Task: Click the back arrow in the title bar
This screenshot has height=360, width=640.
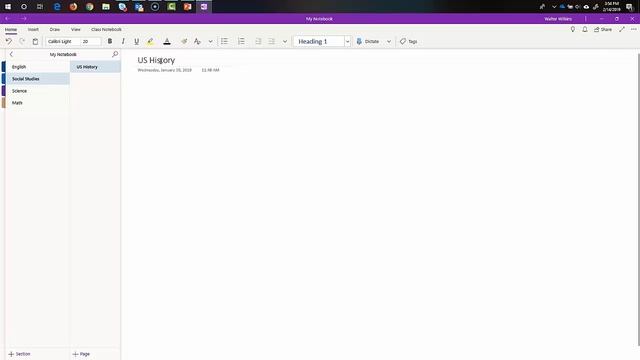Action: (7, 19)
